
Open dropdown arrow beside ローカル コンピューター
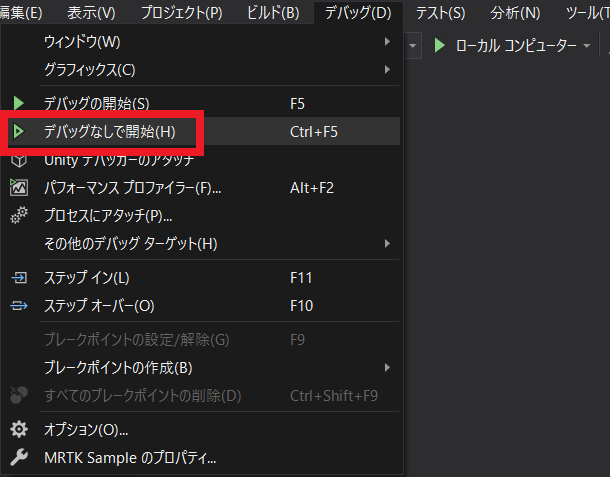(x=587, y=46)
